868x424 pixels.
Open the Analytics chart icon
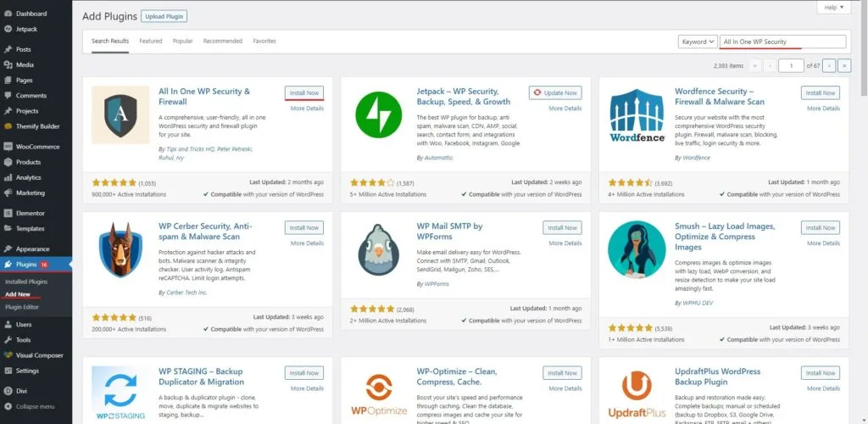coord(8,178)
